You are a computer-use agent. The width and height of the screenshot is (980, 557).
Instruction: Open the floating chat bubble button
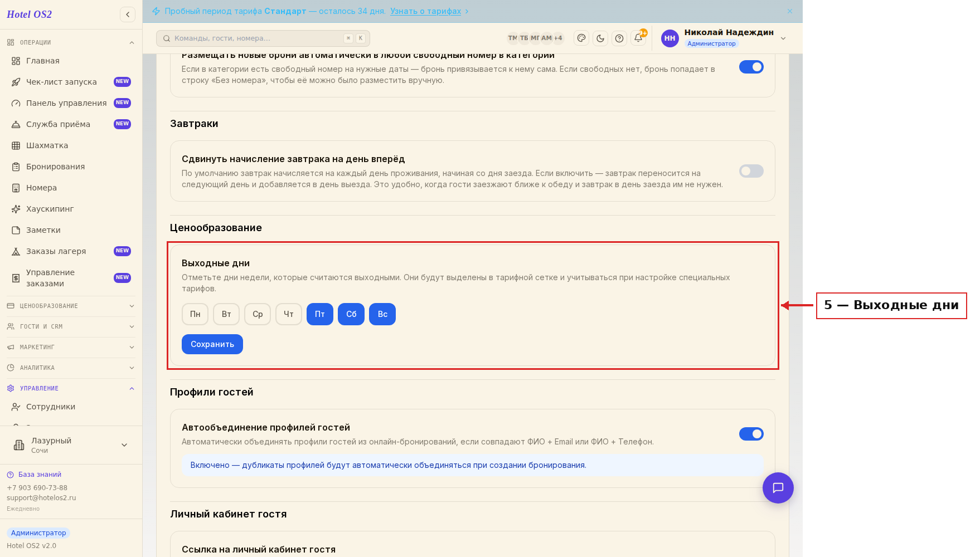coord(778,488)
